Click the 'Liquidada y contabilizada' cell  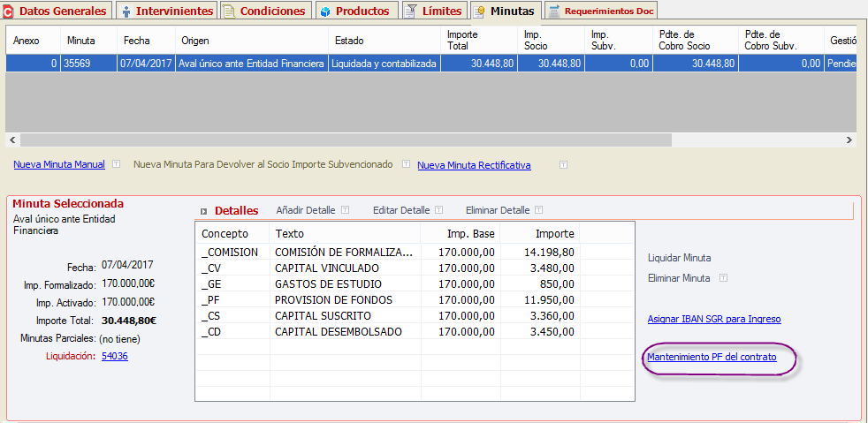click(385, 64)
